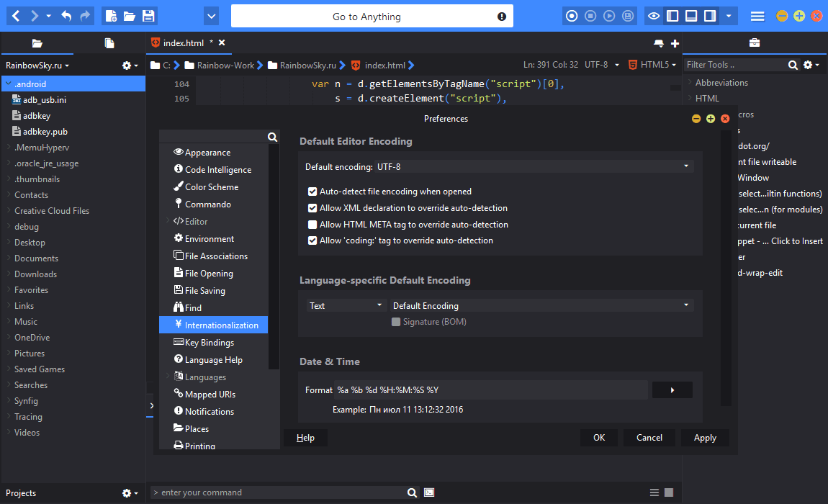Start macro recording with the record icon
Image resolution: width=828 pixels, height=504 pixels.
(572, 16)
